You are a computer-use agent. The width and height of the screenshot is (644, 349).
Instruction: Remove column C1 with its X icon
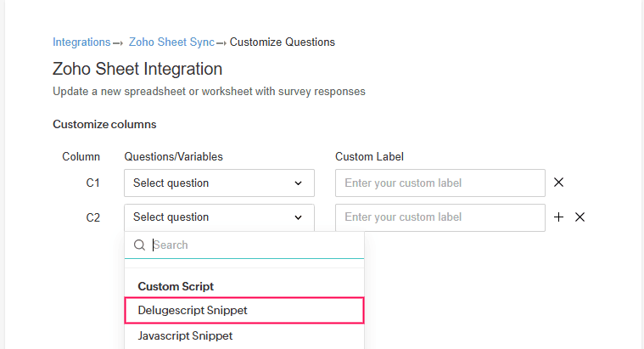click(558, 183)
